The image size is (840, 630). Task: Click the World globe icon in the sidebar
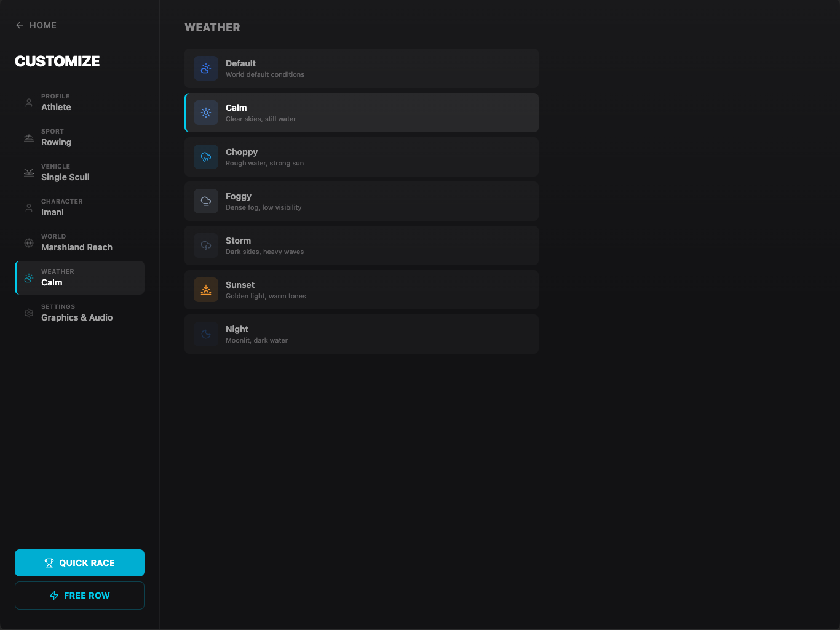tap(29, 243)
